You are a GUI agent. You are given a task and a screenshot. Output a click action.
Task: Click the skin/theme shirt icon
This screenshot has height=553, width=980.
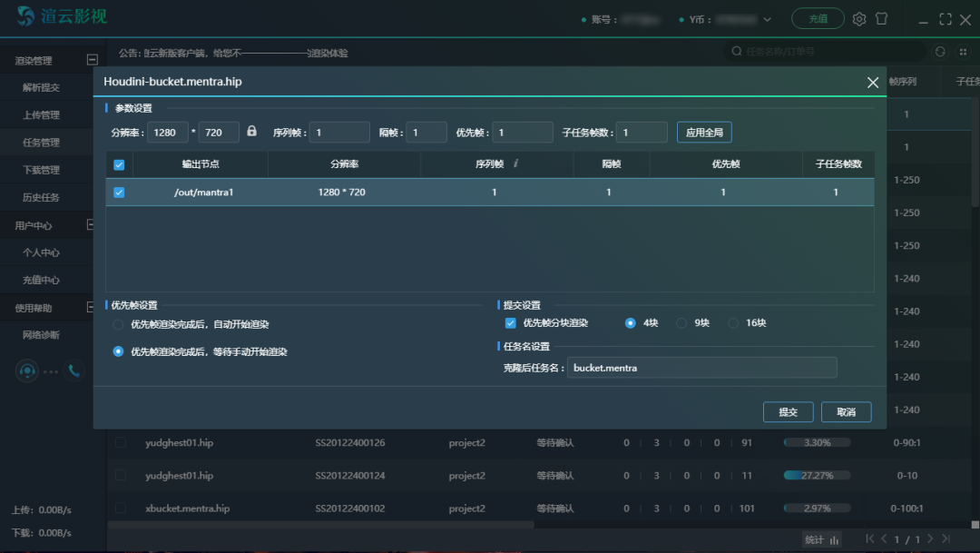point(881,19)
